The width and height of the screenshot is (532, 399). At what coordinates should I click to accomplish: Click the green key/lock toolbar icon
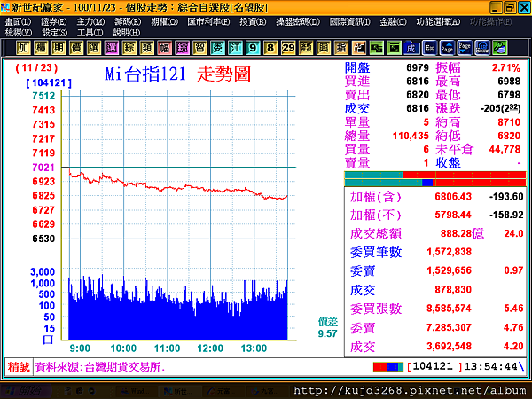coord(500,48)
